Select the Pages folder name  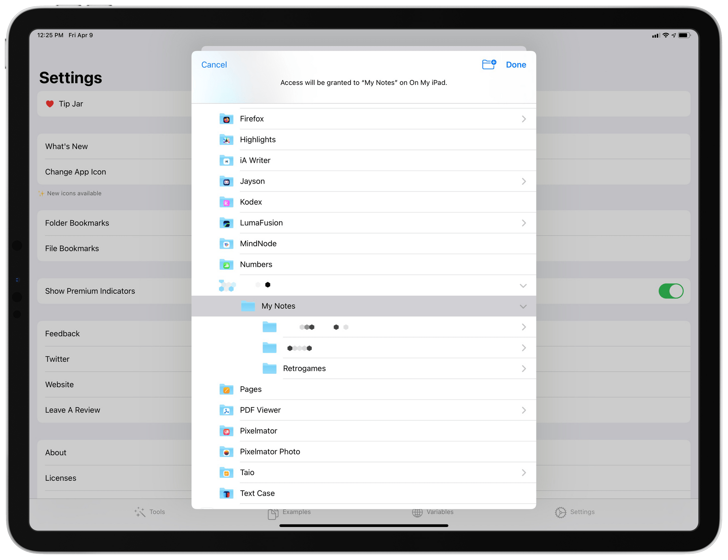click(x=251, y=389)
